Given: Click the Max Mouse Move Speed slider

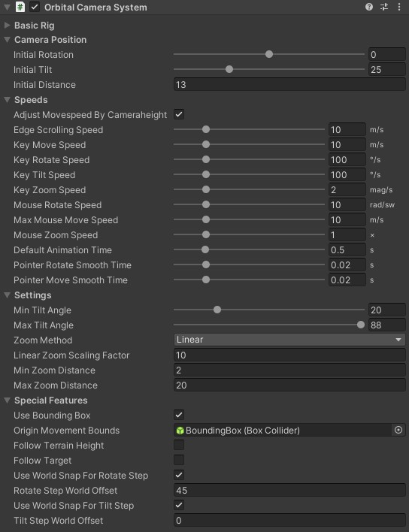Looking at the screenshot, I should point(249,219).
